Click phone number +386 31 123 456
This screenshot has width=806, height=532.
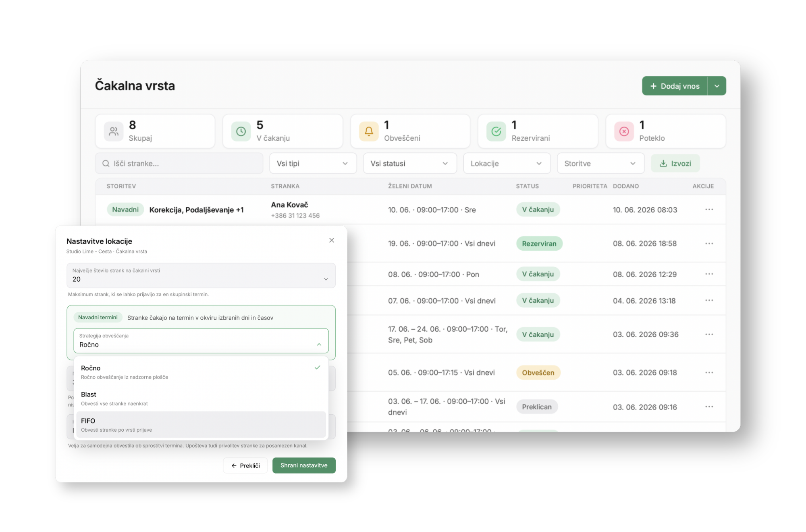click(295, 216)
